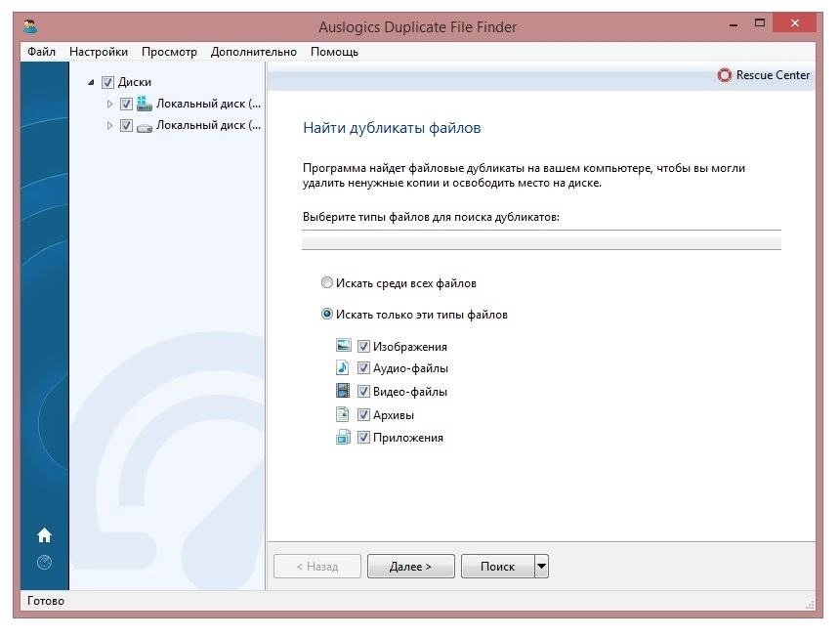This screenshot has height=637, width=840.
Task: Click the Архивы label
Action: point(394,415)
